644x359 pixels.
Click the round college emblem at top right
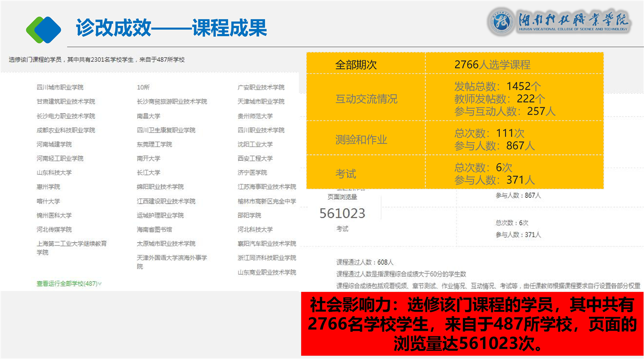coord(502,22)
